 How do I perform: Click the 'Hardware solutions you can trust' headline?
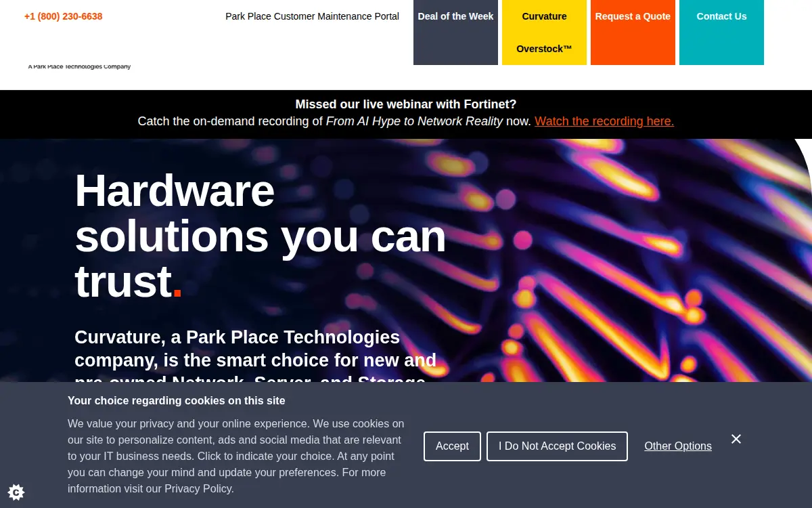pyautogui.click(x=261, y=236)
